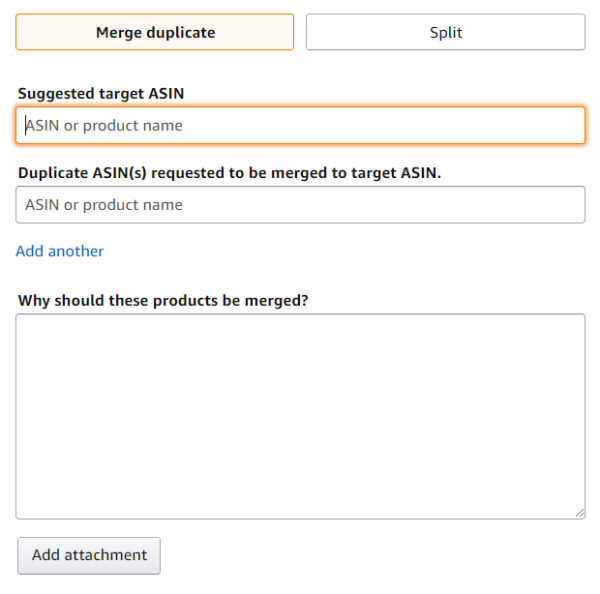Focus the Suggested target ASIN field
The image size is (600, 594).
pyautogui.click(x=300, y=126)
